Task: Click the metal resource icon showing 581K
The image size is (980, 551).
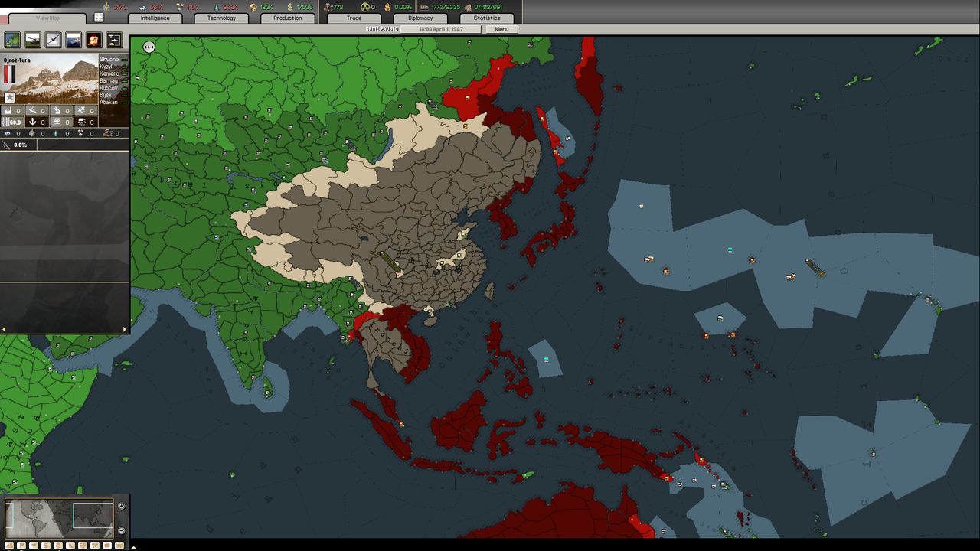Action: pyautogui.click(x=142, y=7)
